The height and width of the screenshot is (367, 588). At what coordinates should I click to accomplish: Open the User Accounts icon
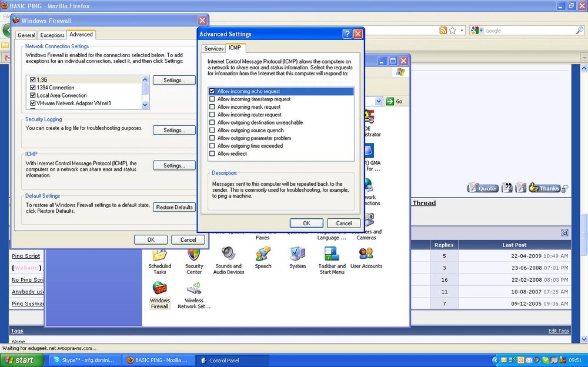coord(366,258)
